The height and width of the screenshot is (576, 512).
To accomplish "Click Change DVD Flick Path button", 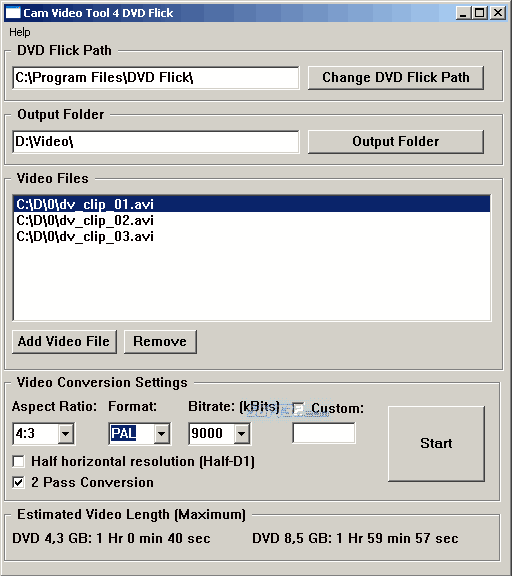I will tap(396, 78).
